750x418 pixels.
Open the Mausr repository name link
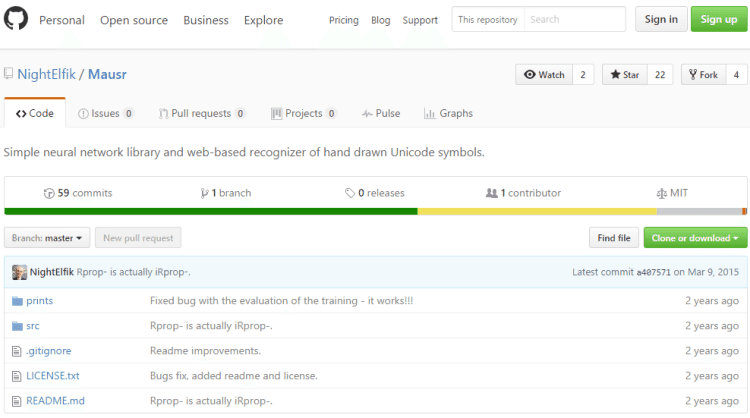pyautogui.click(x=107, y=74)
